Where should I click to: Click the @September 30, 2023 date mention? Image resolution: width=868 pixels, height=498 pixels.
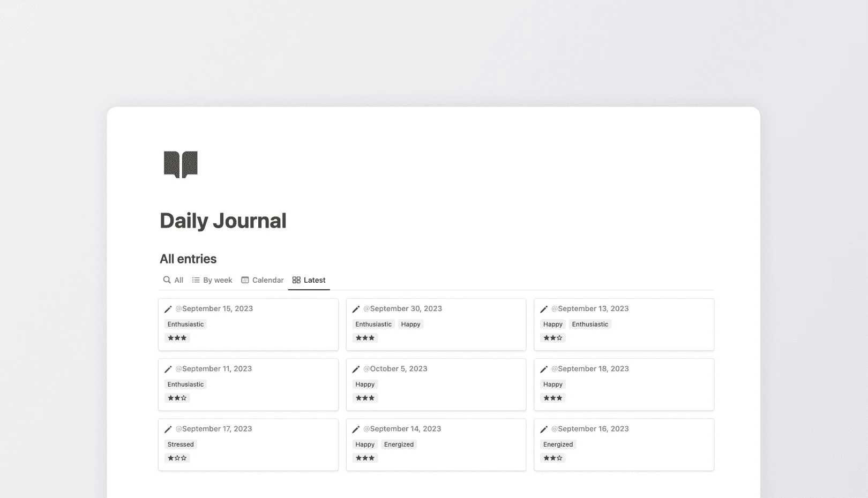click(403, 308)
